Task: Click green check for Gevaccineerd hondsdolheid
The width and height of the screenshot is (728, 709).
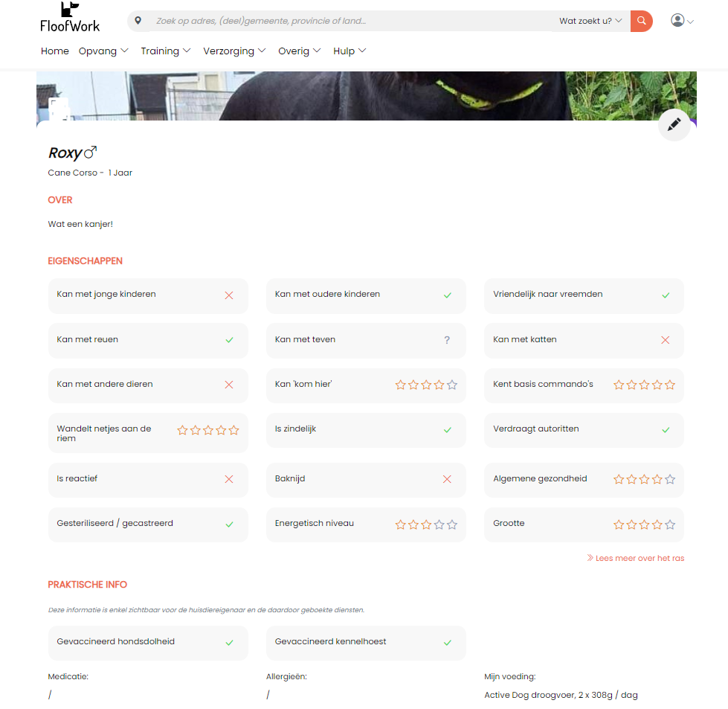Action: (229, 643)
